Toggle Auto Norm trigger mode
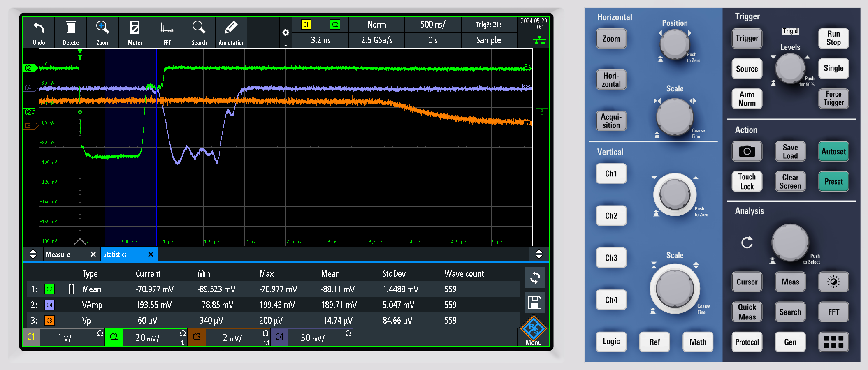 pyautogui.click(x=747, y=99)
